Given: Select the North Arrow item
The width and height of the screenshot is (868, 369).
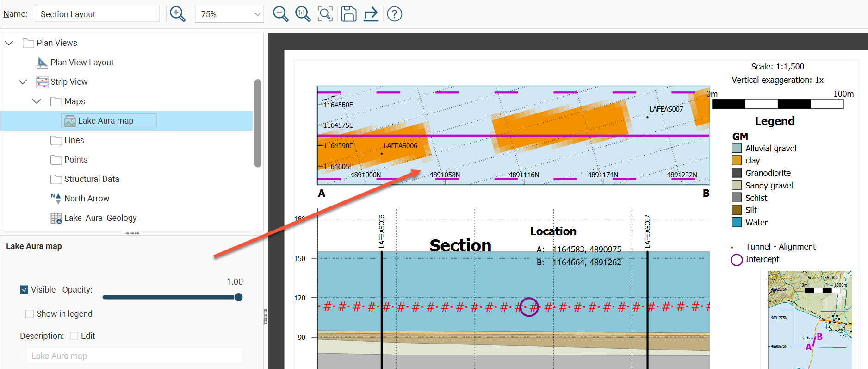Looking at the screenshot, I should click(87, 199).
